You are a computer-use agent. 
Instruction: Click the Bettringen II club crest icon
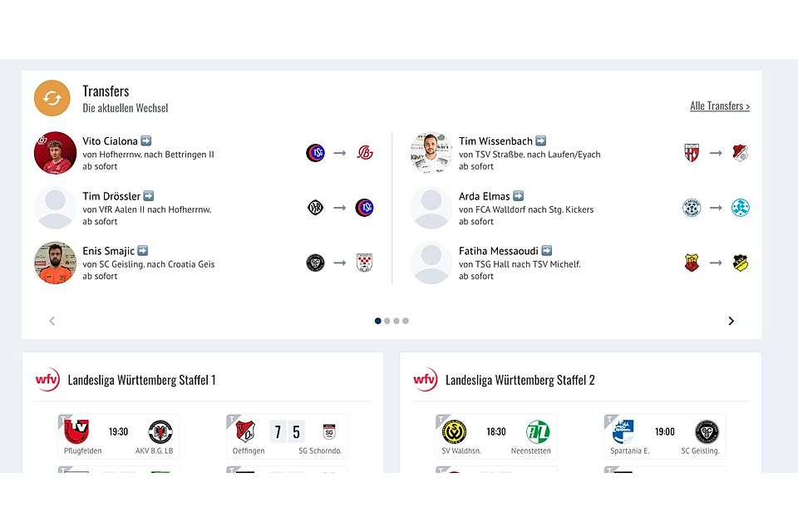(365, 153)
